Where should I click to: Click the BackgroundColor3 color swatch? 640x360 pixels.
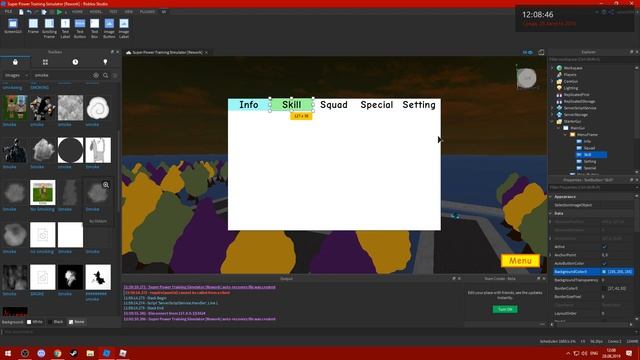[x=604, y=271]
